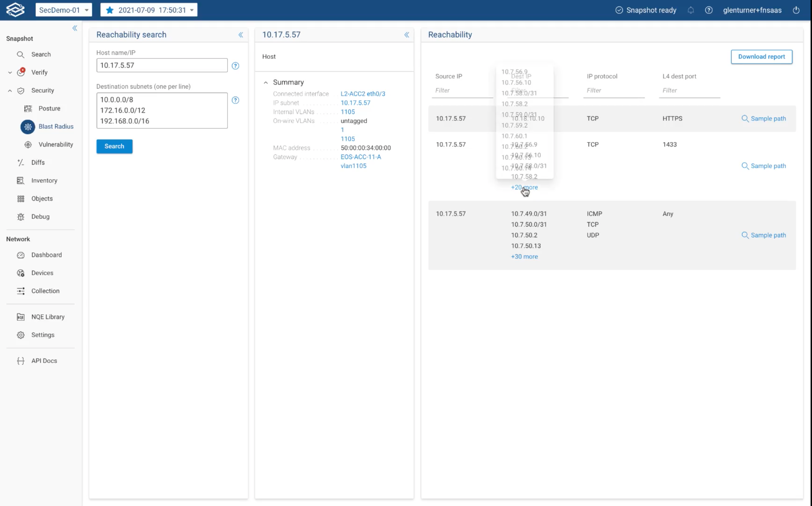
Task: Collapse the left navigation sidebar
Action: 75,28
